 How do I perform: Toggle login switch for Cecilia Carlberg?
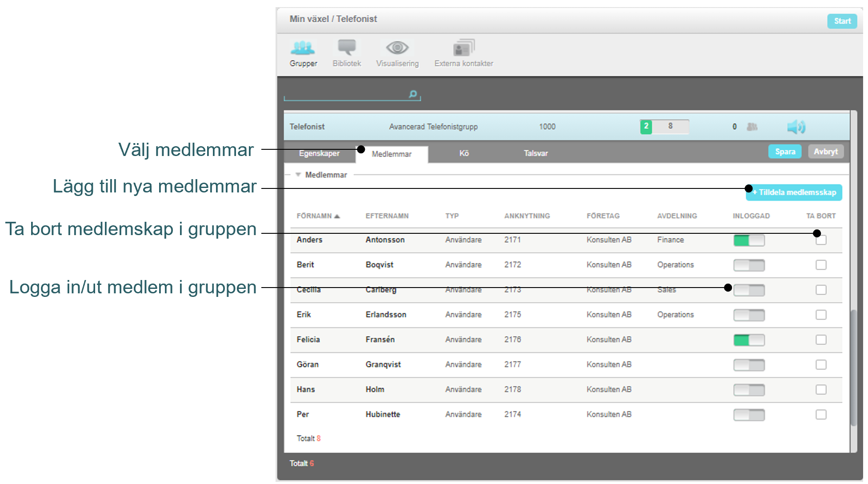tap(749, 290)
